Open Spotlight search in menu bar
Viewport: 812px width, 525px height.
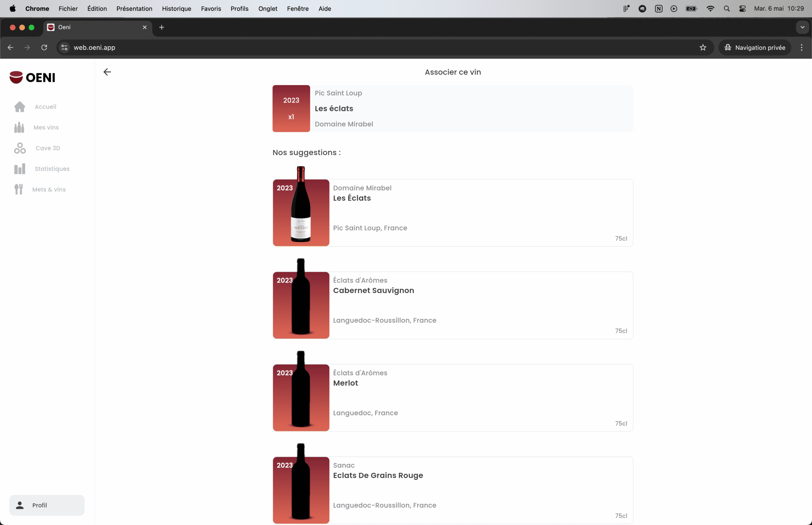click(x=726, y=9)
